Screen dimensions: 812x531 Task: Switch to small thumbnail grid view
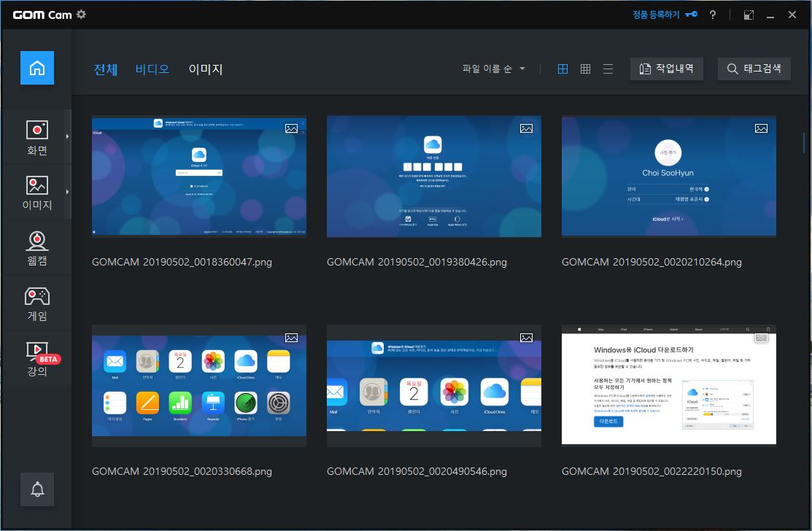[x=585, y=69]
